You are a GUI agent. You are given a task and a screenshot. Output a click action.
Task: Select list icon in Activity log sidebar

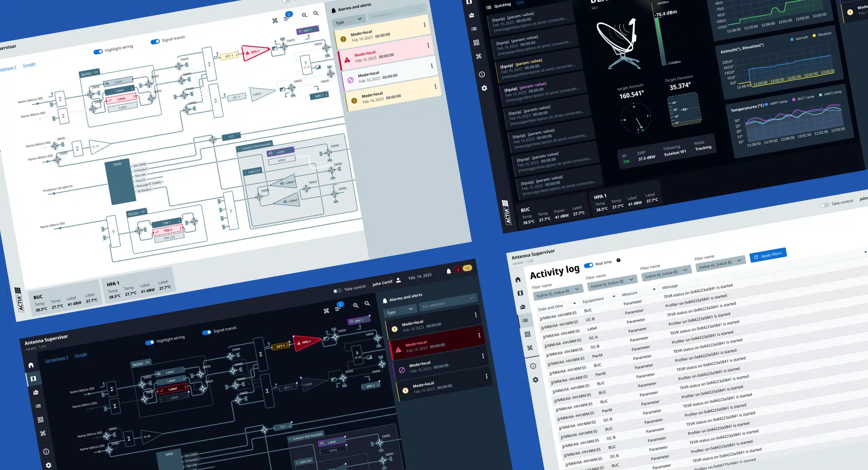click(525, 320)
